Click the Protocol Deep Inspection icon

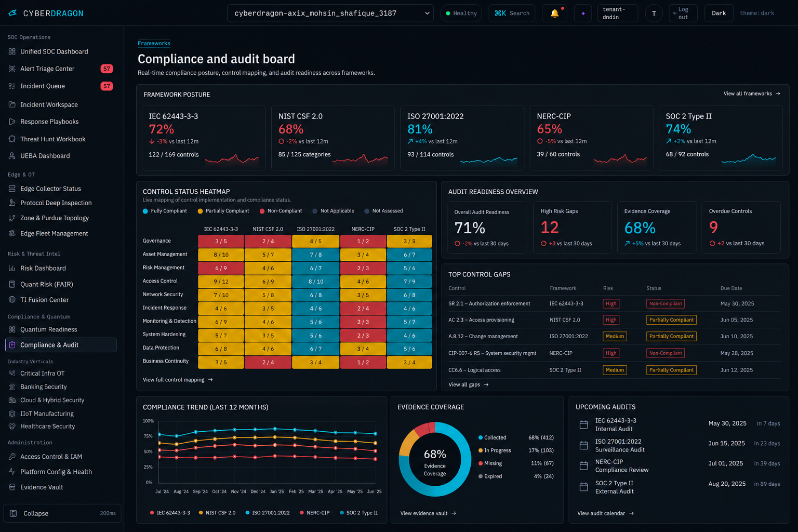pos(12,203)
